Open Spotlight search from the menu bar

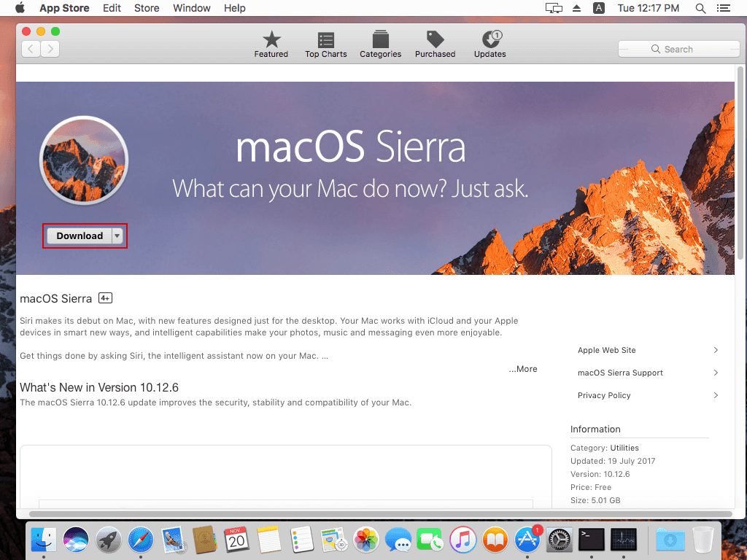tap(700, 8)
